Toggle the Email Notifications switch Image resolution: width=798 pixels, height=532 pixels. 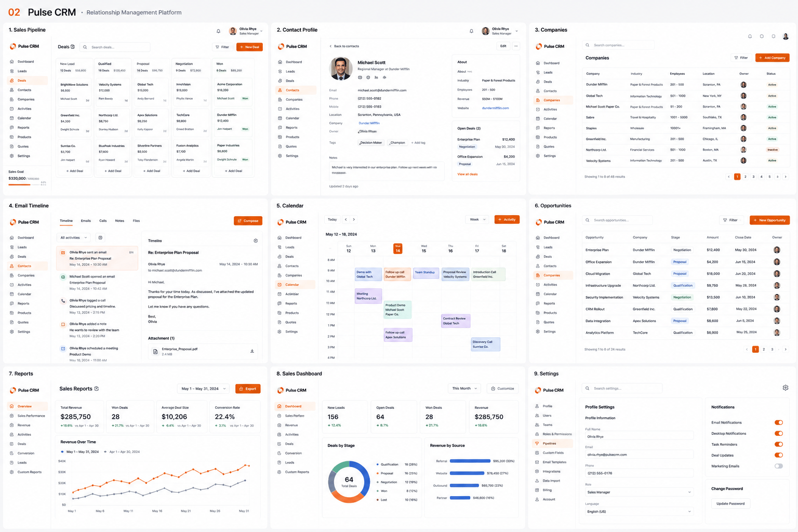click(x=778, y=422)
